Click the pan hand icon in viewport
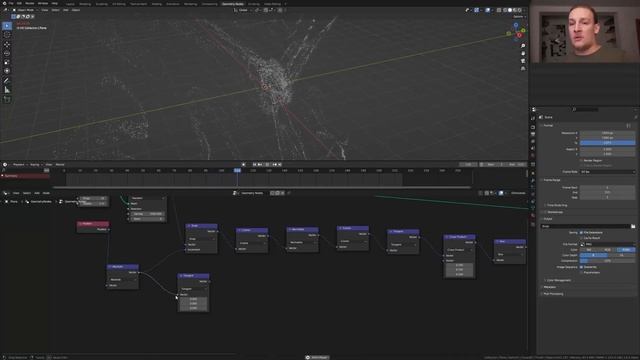This screenshot has height=360, width=640. [523, 53]
